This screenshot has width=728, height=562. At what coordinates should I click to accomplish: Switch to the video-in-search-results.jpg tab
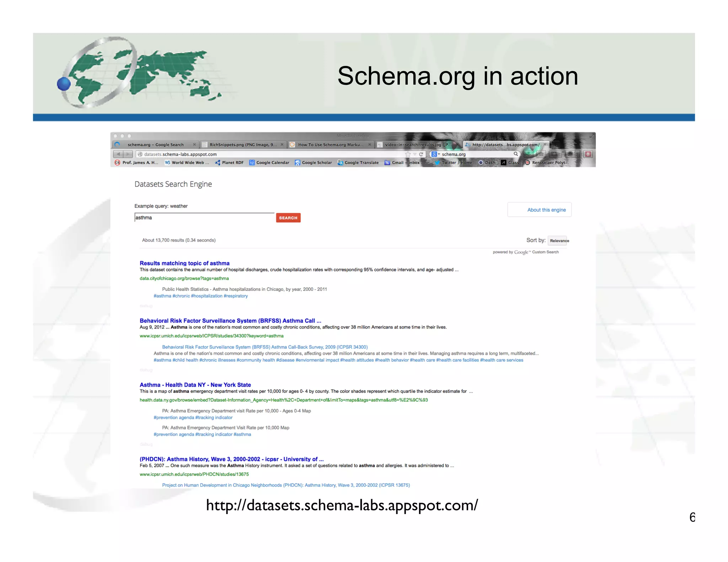[x=418, y=145]
